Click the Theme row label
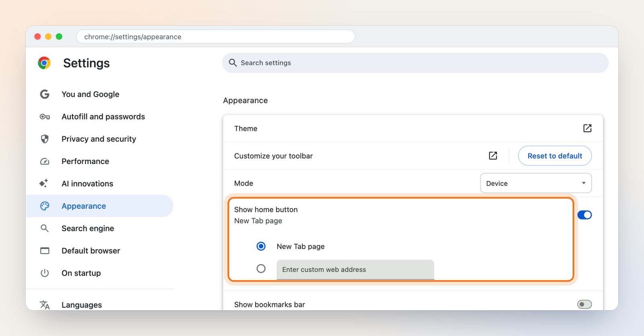 click(x=246, y=128)
